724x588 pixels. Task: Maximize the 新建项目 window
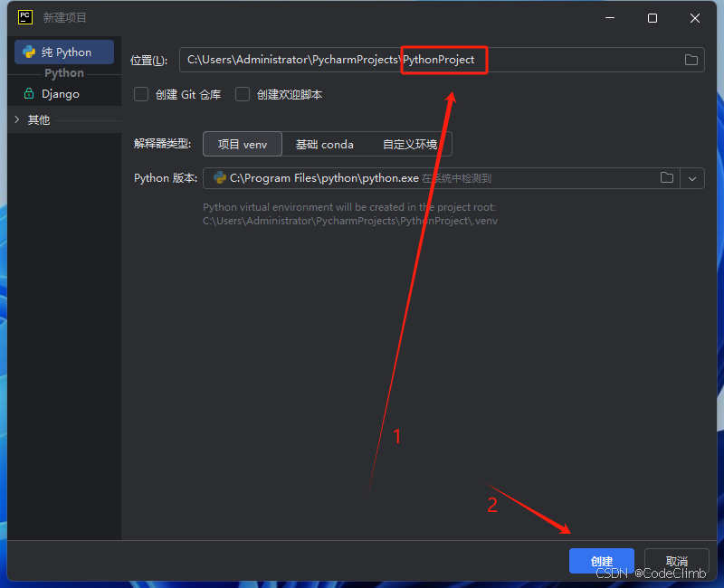point(653,18)
